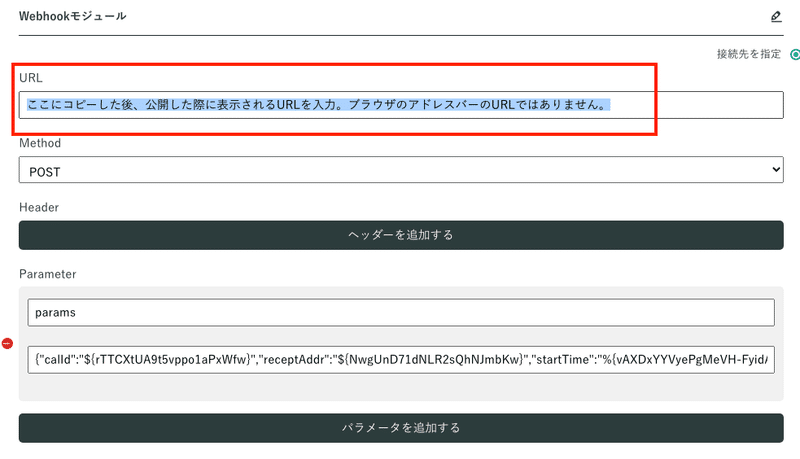Remove the parameter with red minus icon
This screenshot has height=459, width=800.
(x=7, y=343)
